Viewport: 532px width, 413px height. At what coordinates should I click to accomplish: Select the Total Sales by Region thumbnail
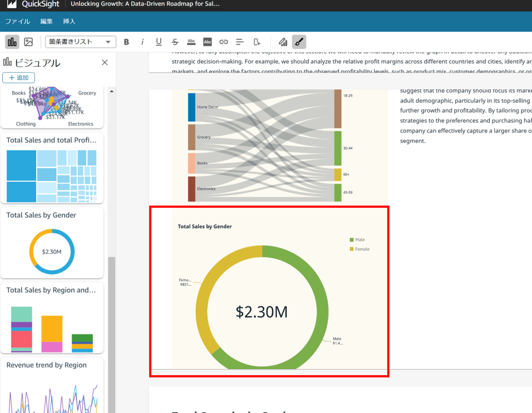(x=52, y=318)
